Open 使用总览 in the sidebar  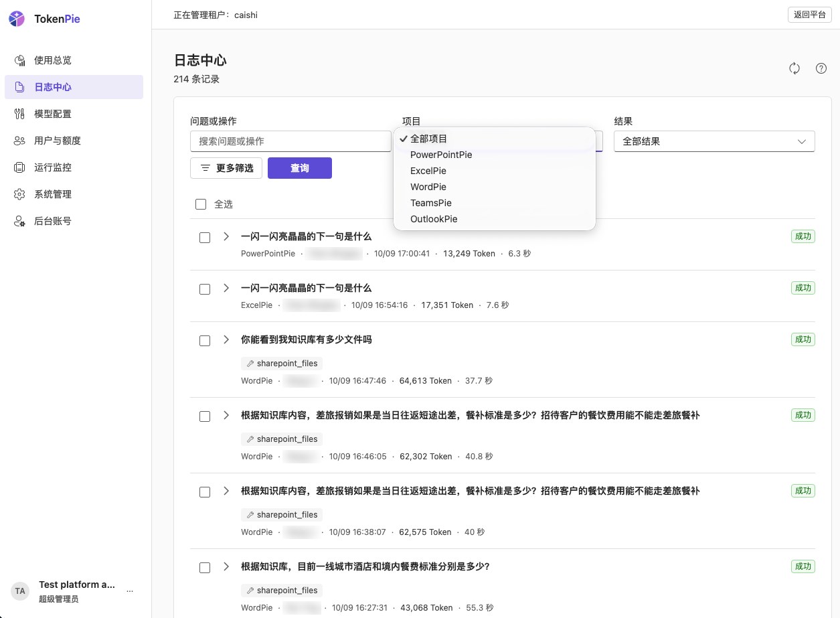74,60
